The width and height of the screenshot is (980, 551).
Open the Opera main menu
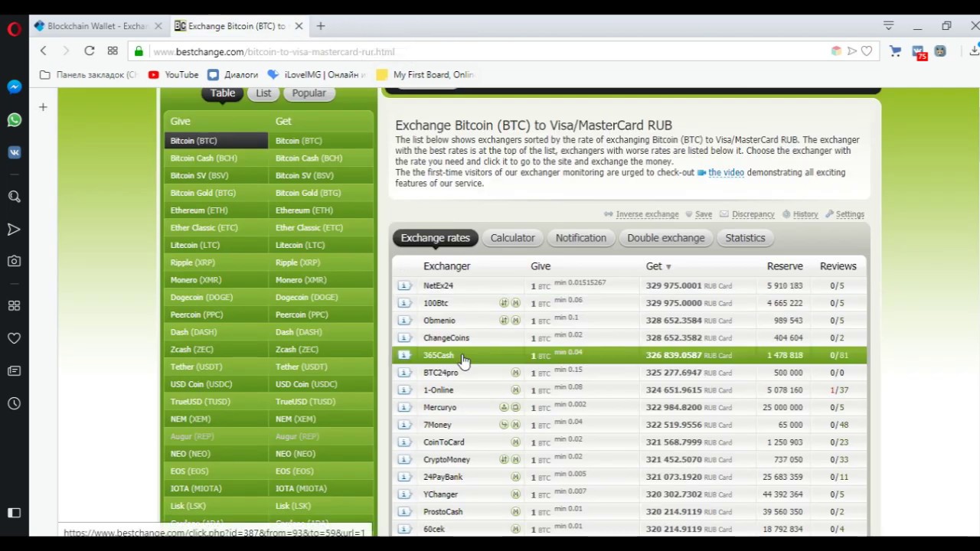pyautogui.click(x=14, y=30)
